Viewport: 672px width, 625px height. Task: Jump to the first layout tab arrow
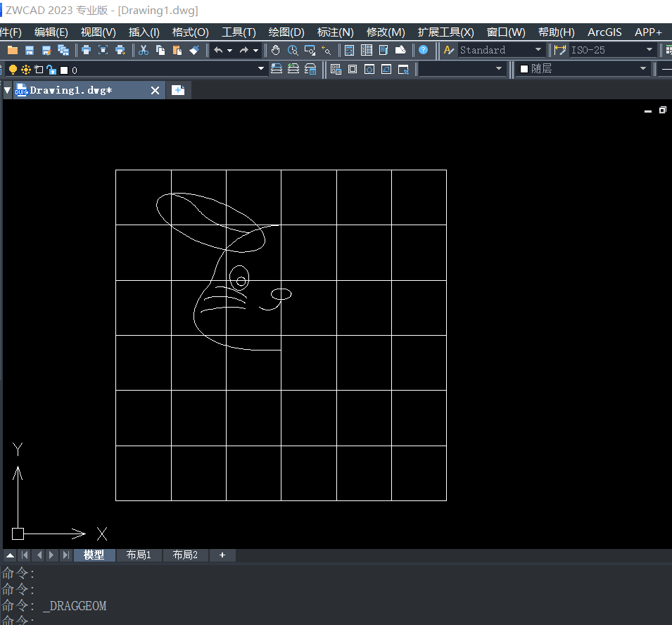[x=25, y=555]
